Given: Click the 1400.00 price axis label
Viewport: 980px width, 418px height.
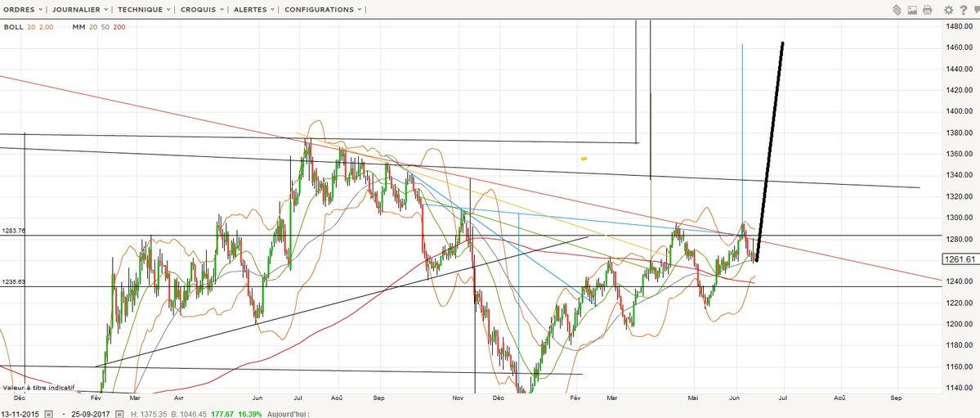Looking at the screenshot, I should click(961, 111).
